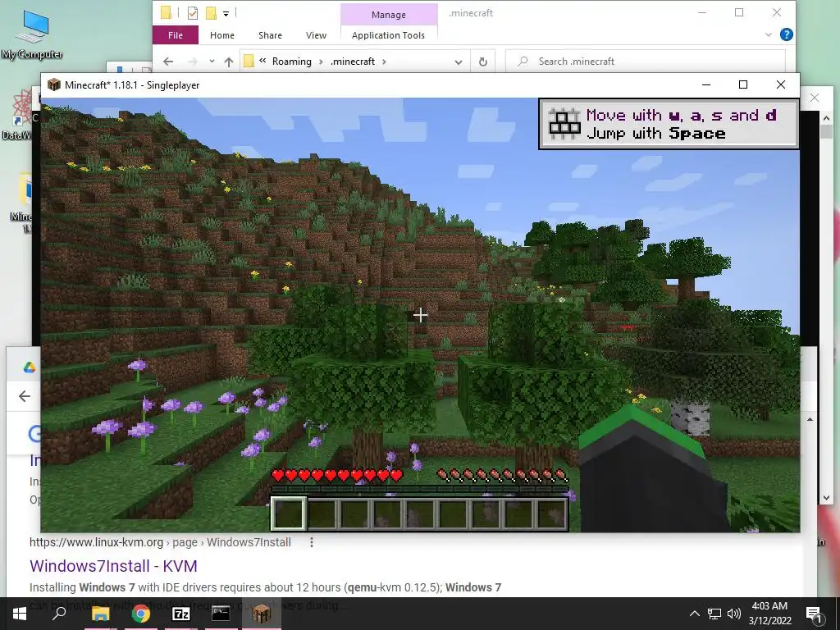
Task: Open Customize Quick Access Toolbar dropdown
Action: coord(226,13)
